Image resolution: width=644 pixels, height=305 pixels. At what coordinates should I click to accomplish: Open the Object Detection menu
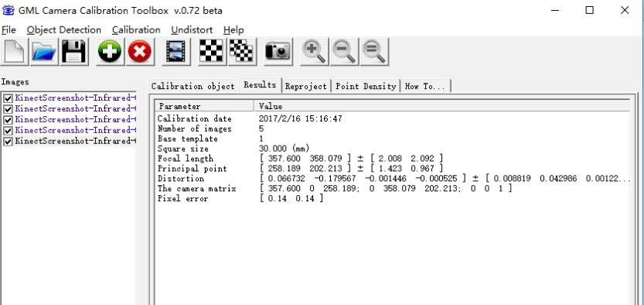64,30
